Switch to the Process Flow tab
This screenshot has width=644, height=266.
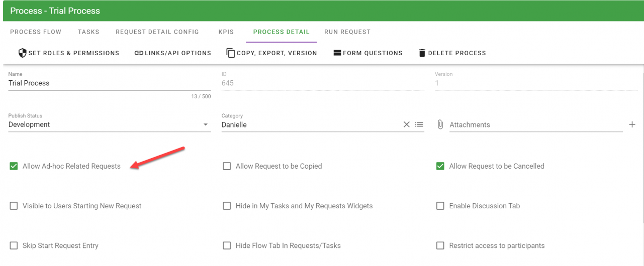[36, 32]
